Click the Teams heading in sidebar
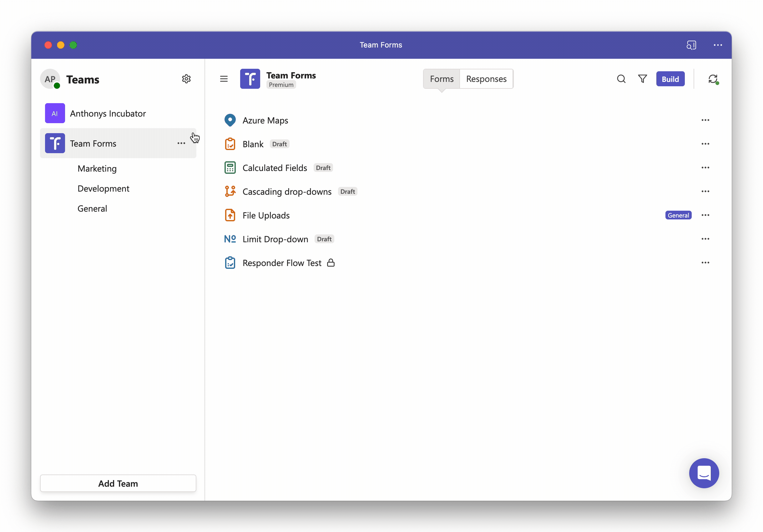The width and height of the screenshot is (763, 532). coord(83,79)
